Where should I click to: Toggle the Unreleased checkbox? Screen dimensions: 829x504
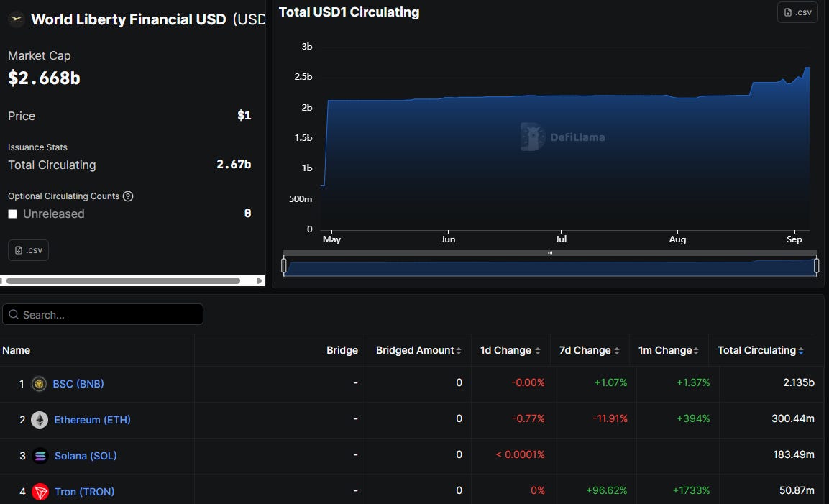point(13,214)
